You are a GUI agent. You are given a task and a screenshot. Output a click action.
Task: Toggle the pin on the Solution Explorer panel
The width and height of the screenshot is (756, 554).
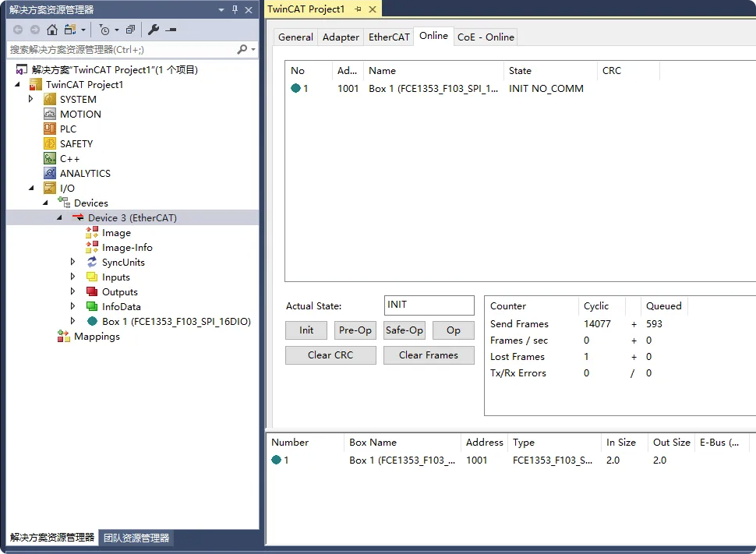click(x=235, y=9)
